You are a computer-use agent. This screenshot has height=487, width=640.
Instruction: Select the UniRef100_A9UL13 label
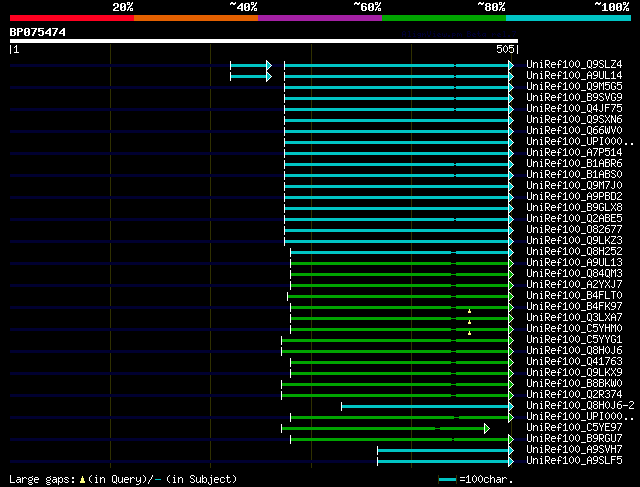click(x=574, y=263)
